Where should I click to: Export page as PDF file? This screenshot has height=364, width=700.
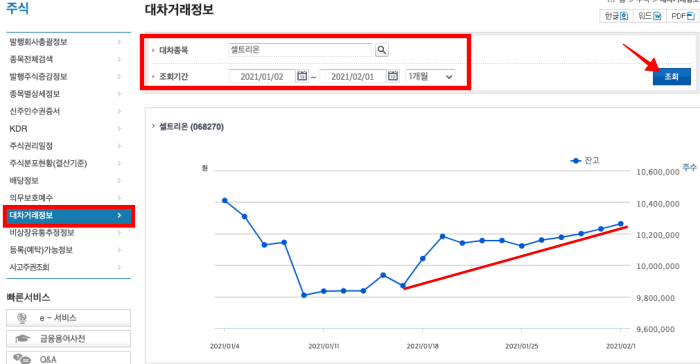[683, 16]
